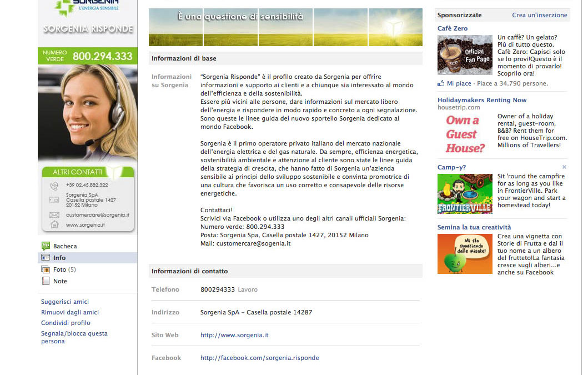The image size is (588, 375).
Task: Click the Sorgenia Risponde title text
Action: click(88, 29)
